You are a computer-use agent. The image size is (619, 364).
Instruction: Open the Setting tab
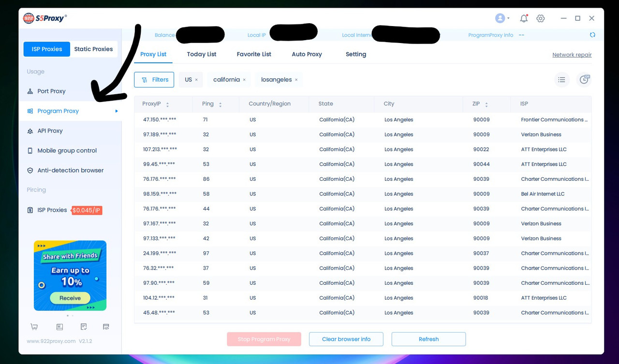[356, 54]
